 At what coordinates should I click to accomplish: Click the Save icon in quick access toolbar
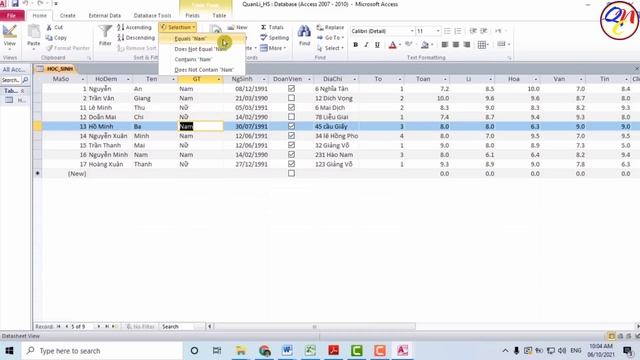pos(15,4)
